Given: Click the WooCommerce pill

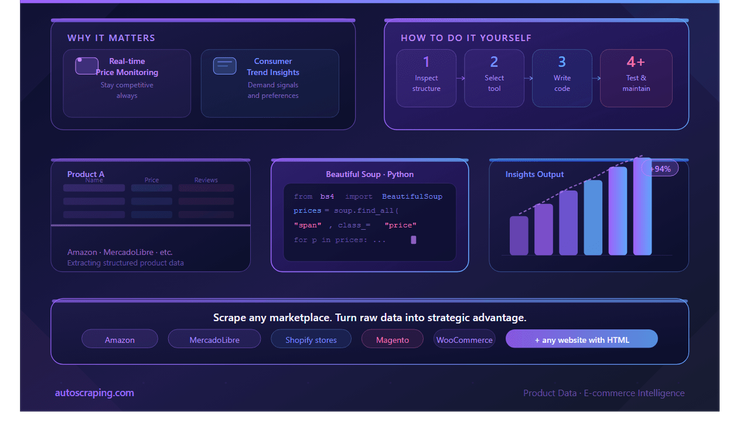Looking at the screenshot, I should tap(464, 339).
